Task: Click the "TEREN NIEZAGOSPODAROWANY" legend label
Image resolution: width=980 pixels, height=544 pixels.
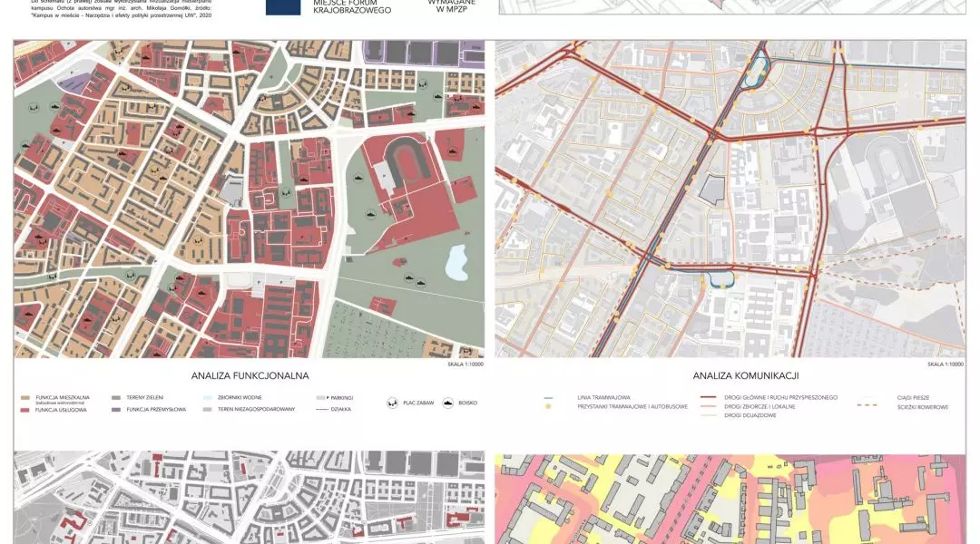Action: pos(256,410)
